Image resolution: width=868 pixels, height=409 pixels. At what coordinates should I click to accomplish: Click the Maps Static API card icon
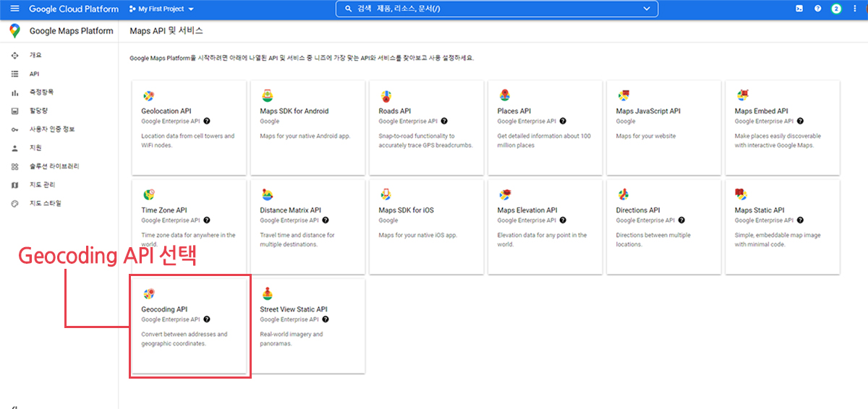(741, 194)
